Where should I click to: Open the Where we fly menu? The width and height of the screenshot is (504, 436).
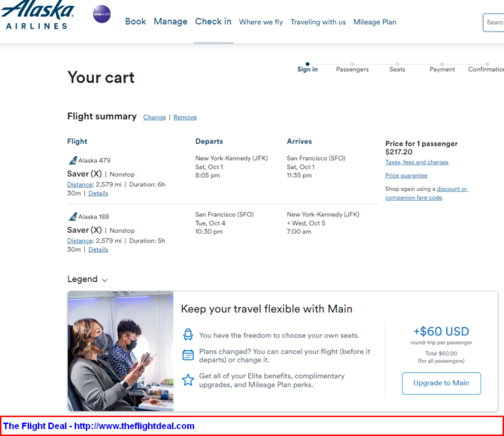[261, 22]
